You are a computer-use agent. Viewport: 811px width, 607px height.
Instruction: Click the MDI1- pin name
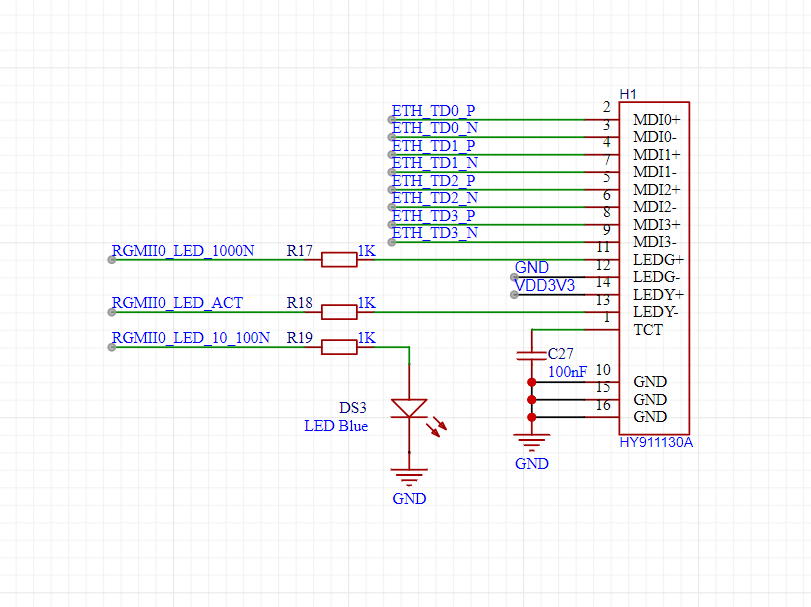tap(655, 172)
